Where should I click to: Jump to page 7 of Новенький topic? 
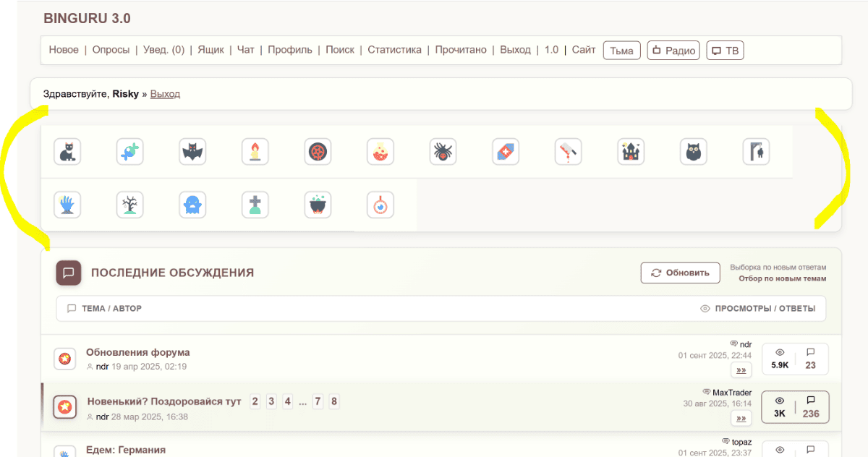tap(318, 401)
